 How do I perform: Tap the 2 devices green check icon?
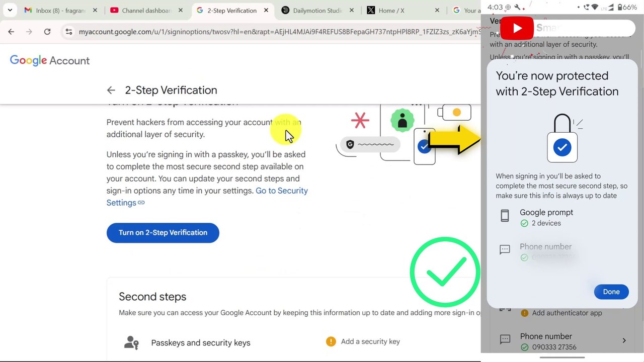(x=524, y=223)
